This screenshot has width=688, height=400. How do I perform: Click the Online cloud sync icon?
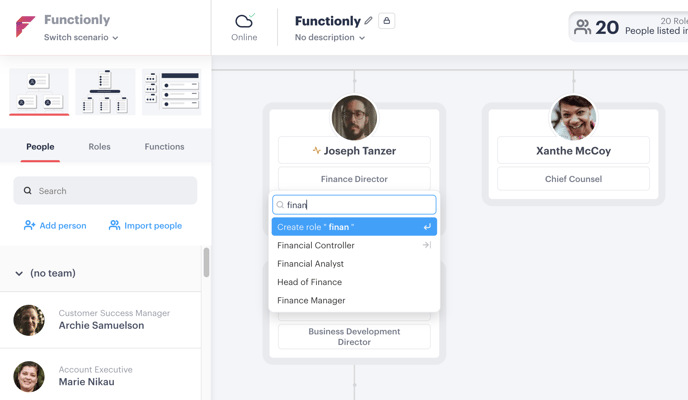tap(244, 21)
